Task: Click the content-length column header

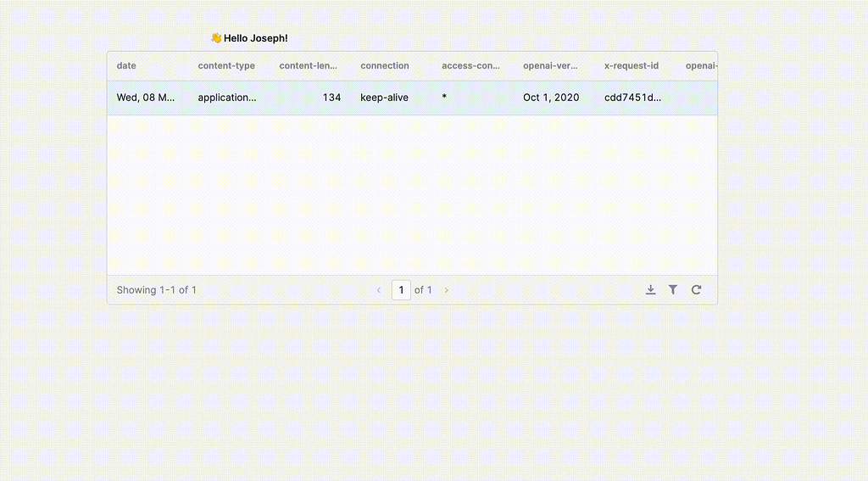Action: click(x=309, y=66)
